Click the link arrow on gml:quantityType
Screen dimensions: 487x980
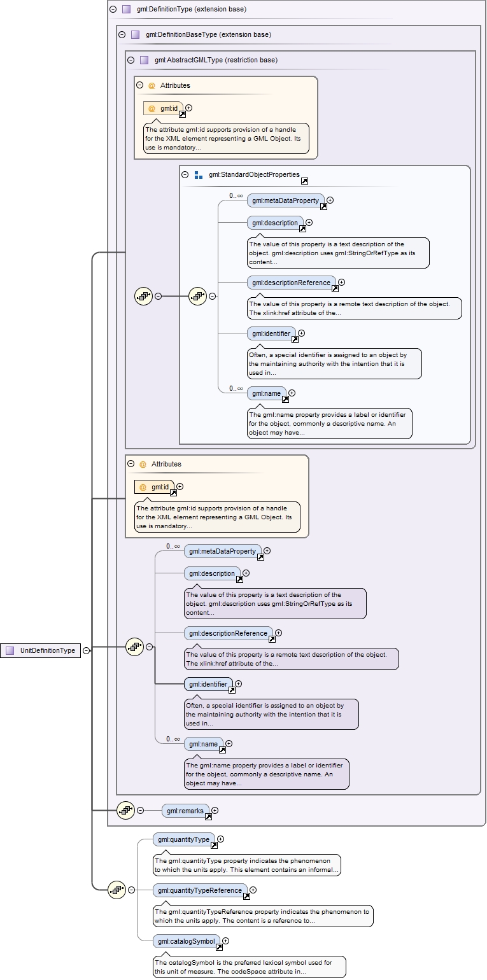click(x=214, y=845)
